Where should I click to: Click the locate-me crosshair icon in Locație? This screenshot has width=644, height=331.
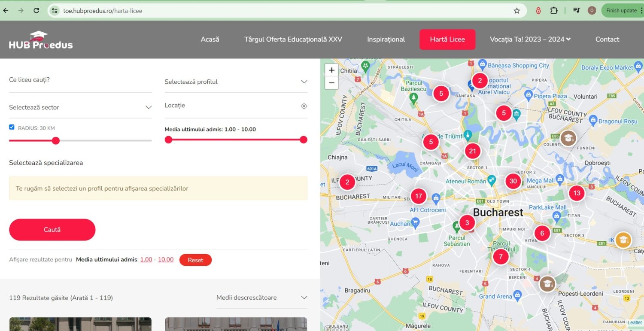point(304,106)
